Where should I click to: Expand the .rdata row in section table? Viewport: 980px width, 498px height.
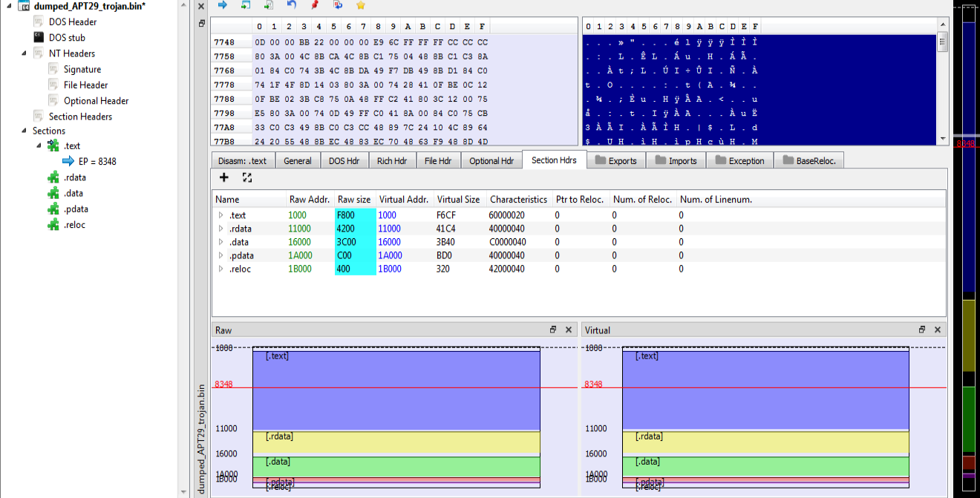pyautogui.click(x=220, y=229)
